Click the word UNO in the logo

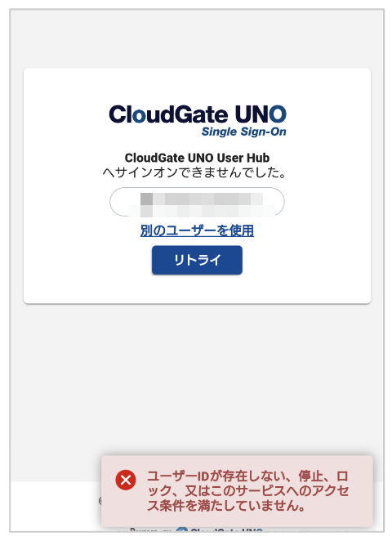coord(261,114)
